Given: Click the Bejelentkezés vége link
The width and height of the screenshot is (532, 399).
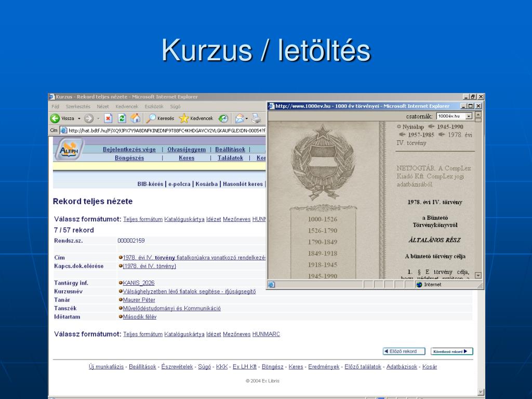Looking at the screenshot, I should (x=129, y=150).
